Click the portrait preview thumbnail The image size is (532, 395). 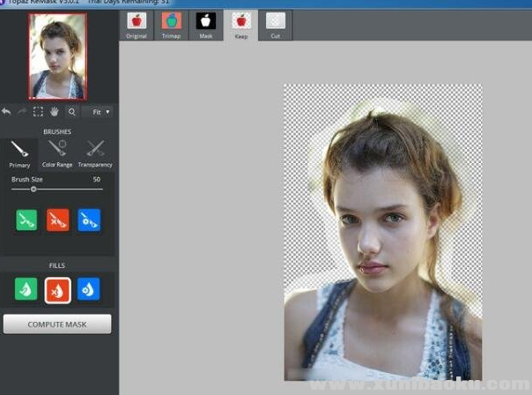(x=57, y=56)
